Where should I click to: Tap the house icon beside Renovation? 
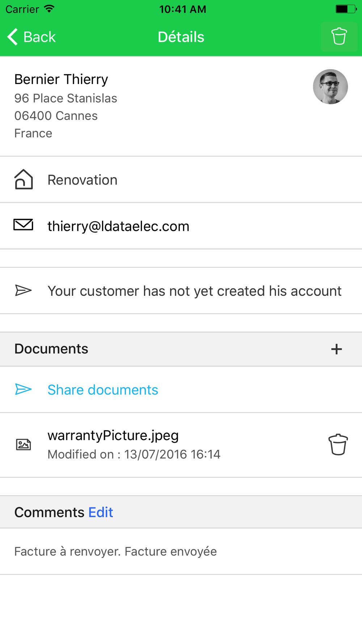(x=24, y=180)
